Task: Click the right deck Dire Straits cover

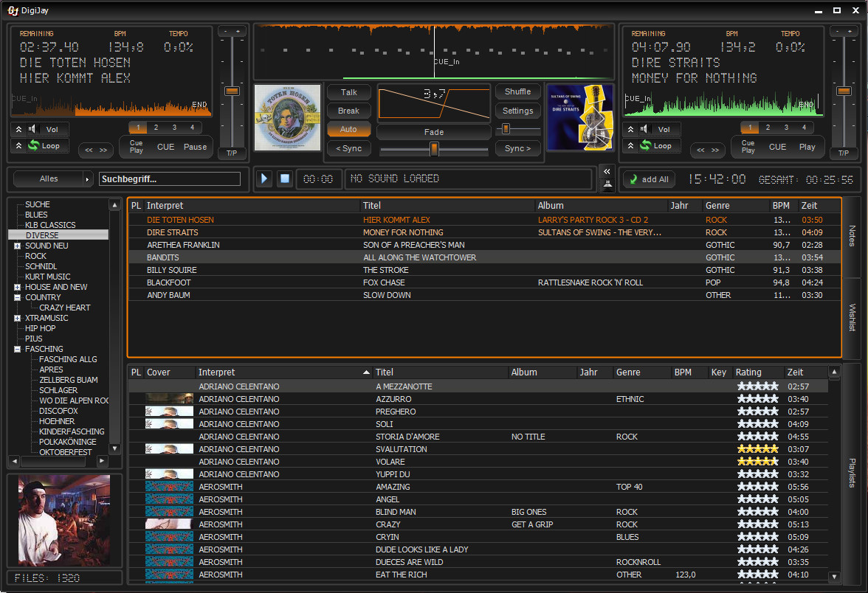Action: (580, 118)
